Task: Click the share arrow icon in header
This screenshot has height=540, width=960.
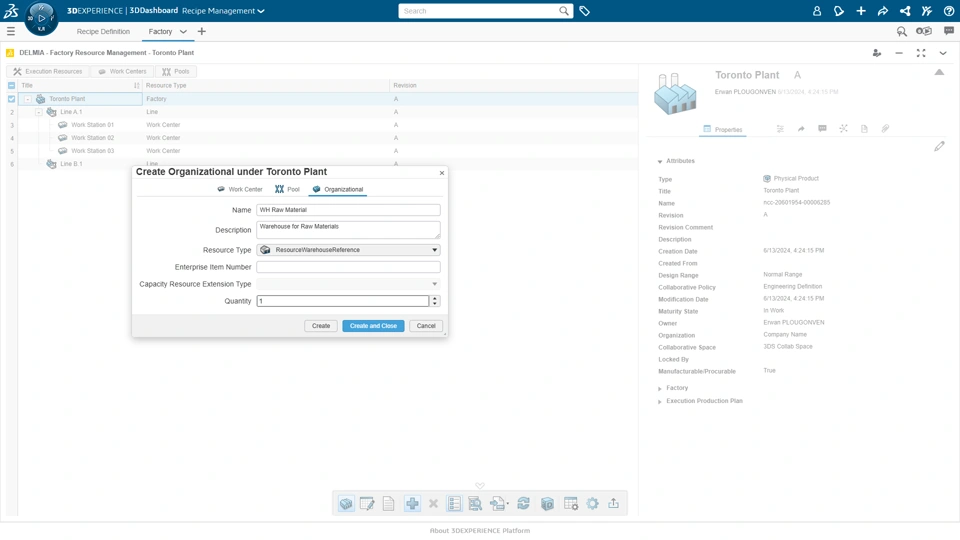Action: 883,11
